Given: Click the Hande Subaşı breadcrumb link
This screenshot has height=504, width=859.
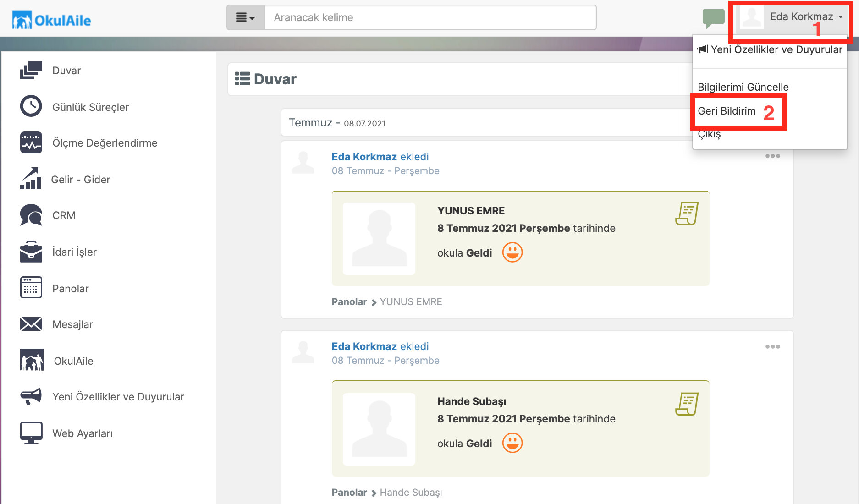Looking at the screenshot, I should click(411, 493).
